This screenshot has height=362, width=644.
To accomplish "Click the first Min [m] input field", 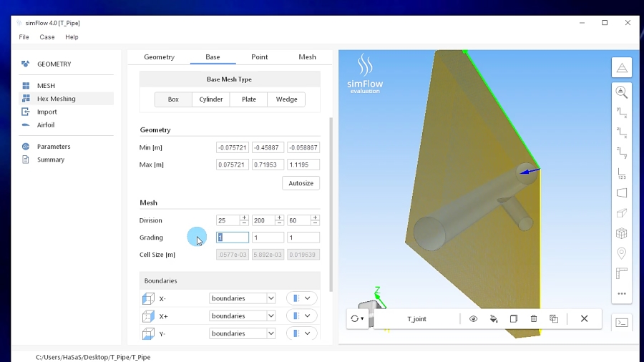I will coord(233,147).
